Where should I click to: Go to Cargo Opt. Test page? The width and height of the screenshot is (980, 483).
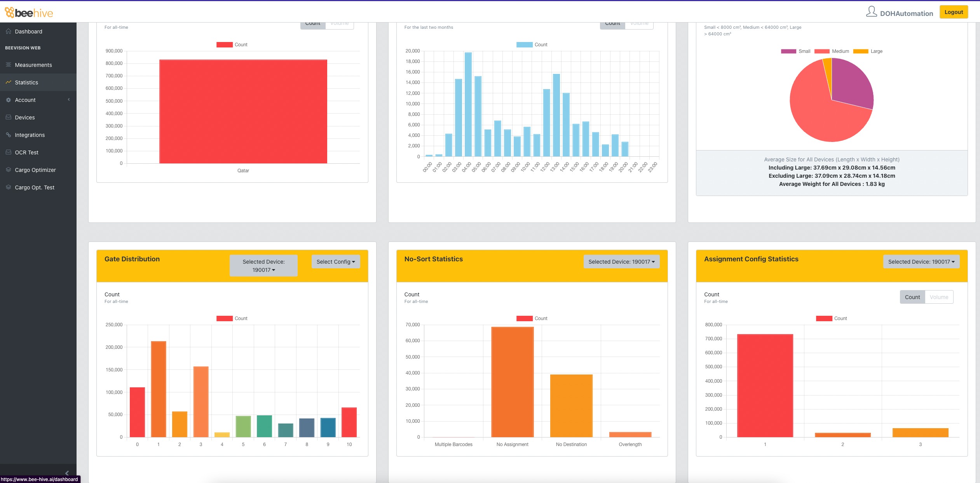tap(35, 187)
